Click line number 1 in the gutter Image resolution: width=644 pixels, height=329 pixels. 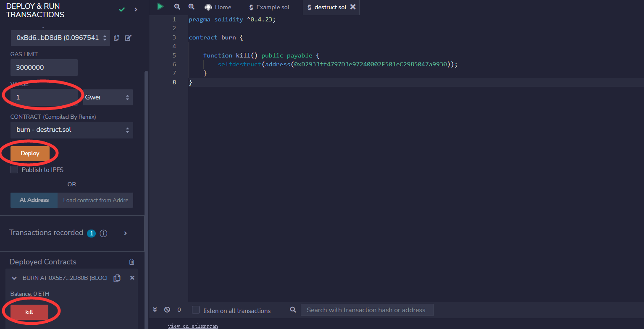pyautogui.click(x=174, y=19)
